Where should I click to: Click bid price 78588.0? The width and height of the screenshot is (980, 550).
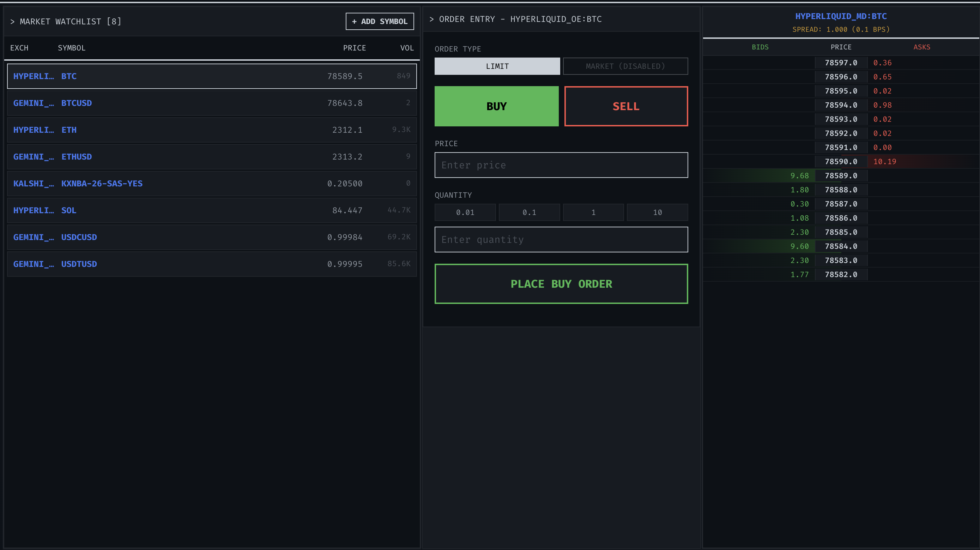point(841,190)
